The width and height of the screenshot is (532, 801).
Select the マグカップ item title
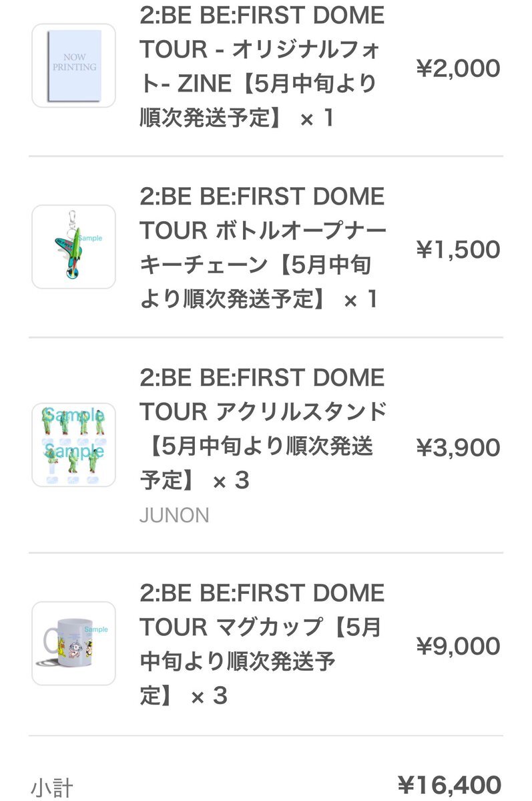(x=262, y=643)
